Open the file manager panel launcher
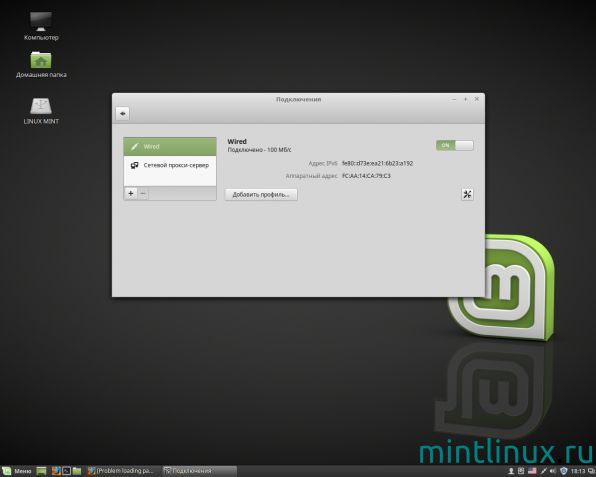Image resolution: width=596 pixels, height=477 pixels. tap(77, 471)
